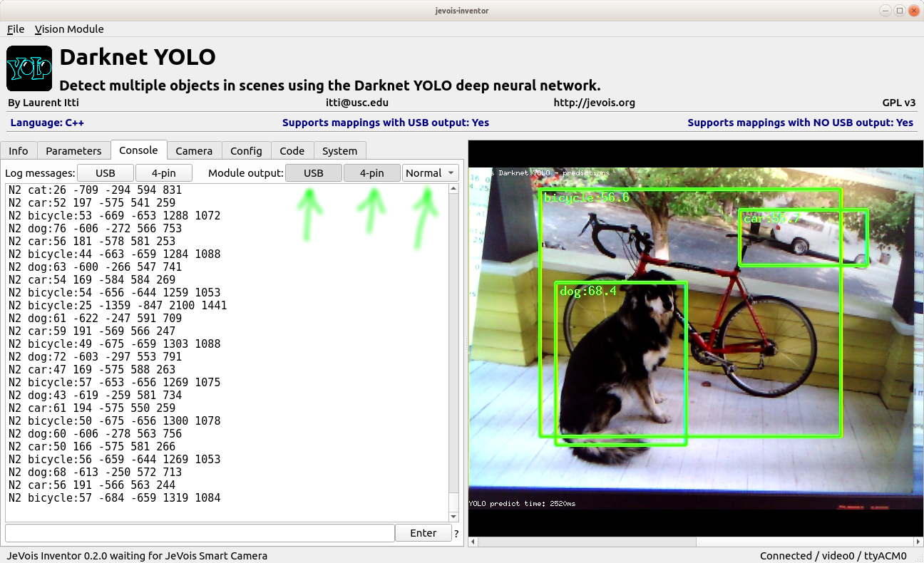Click the Language: C++ label
This screenshot has height=563, width=924.
(47, 123)
